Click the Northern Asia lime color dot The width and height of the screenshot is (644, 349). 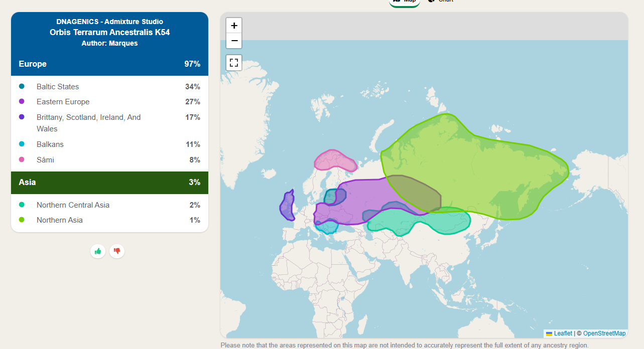click(22, 220)
